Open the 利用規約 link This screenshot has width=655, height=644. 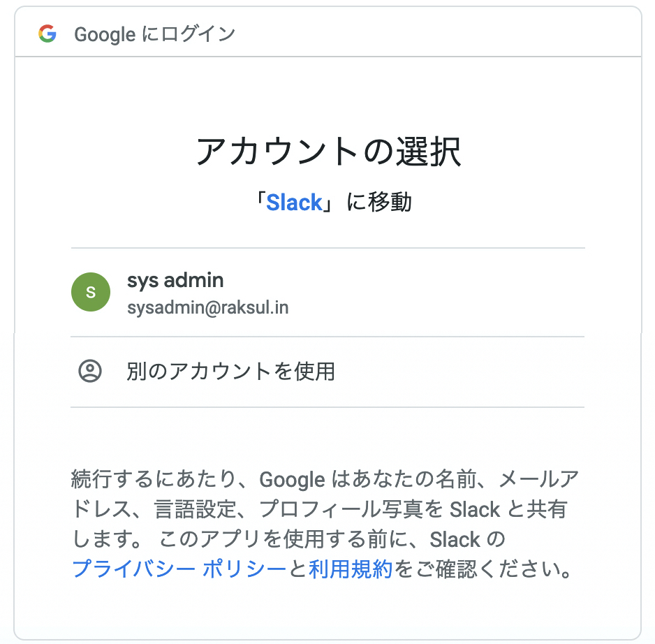(351, 569)
